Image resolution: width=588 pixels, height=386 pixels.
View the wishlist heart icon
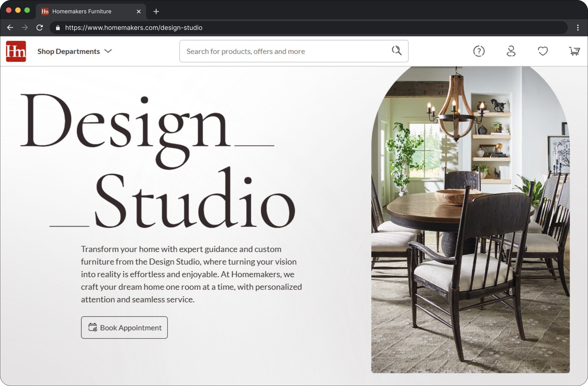tap(542, 51)
